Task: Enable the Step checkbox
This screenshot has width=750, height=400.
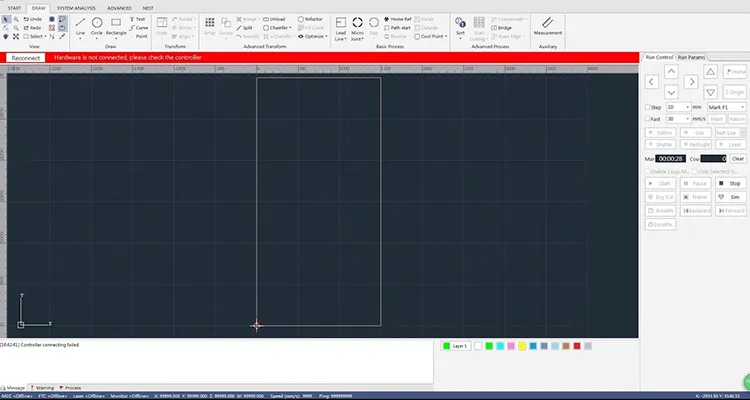Action: pyautogui.click(x=647, y=106)
